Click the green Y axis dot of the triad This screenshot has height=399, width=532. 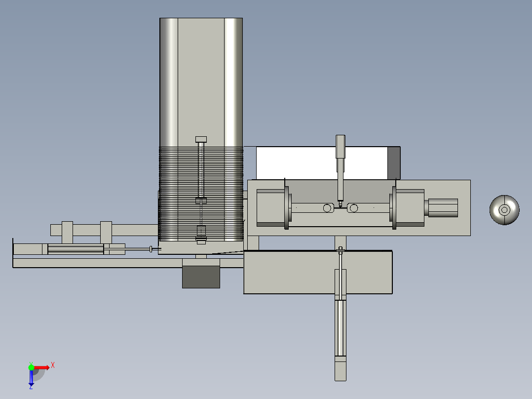tap(31, 367)
